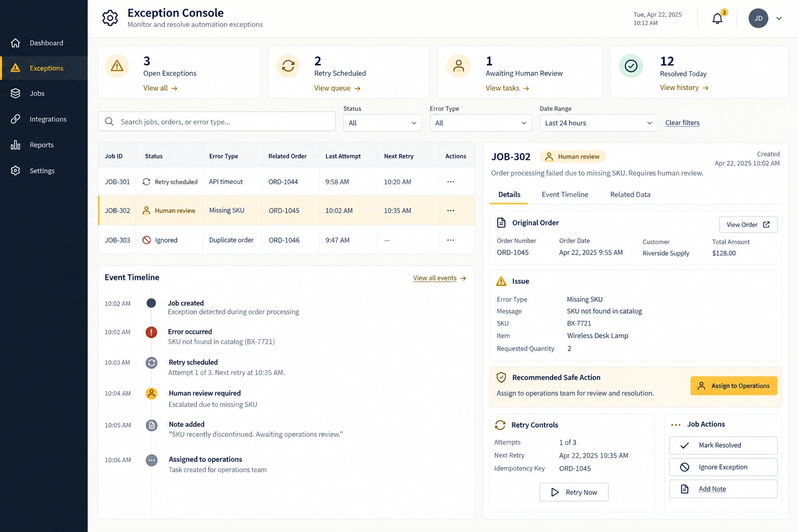Viewport: 798px width, 532px height.
Task: Click the Resolved Today checkmark icon
Action: coord(631,66)
